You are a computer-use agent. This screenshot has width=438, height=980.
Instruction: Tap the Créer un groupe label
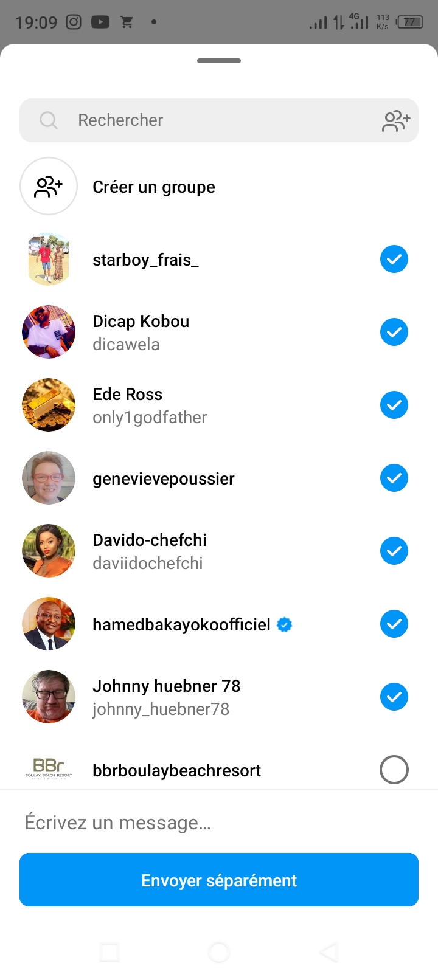[154, 187]
